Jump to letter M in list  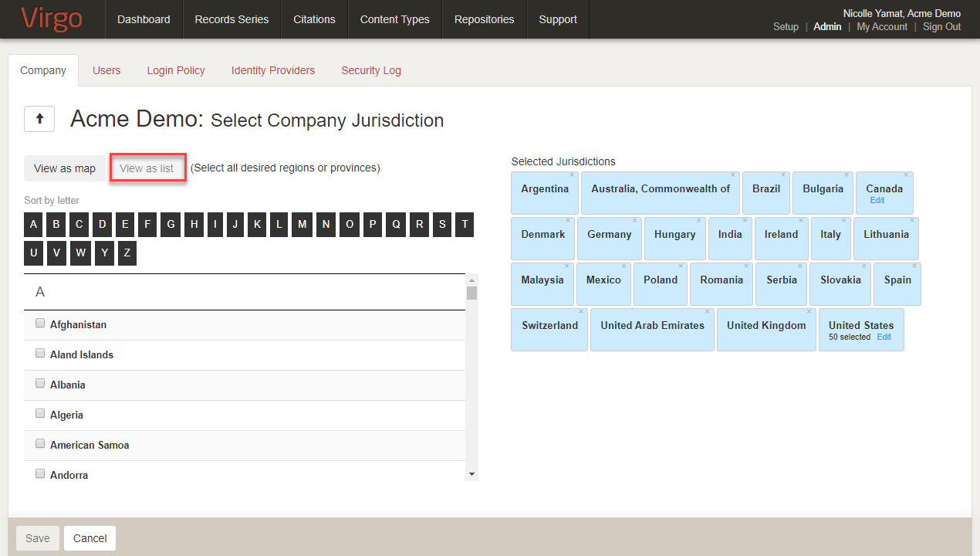click(302, 225)
